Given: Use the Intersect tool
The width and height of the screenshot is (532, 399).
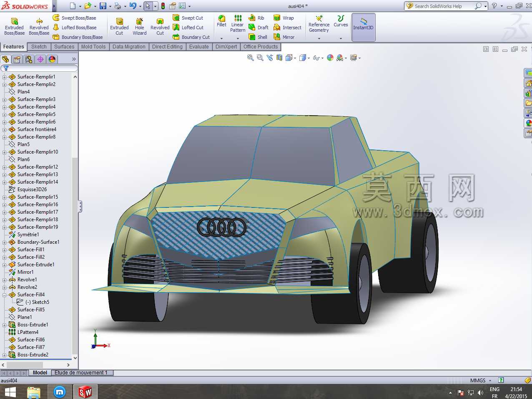Looking at the screenshot, I should tap(287, 28).
